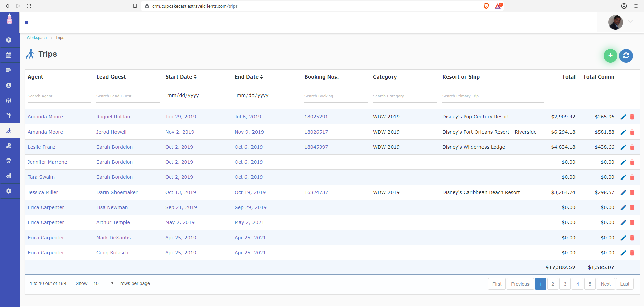644x307 pixels.
Task: Click the green plus add trip button
Action: (x=610, y=56)
